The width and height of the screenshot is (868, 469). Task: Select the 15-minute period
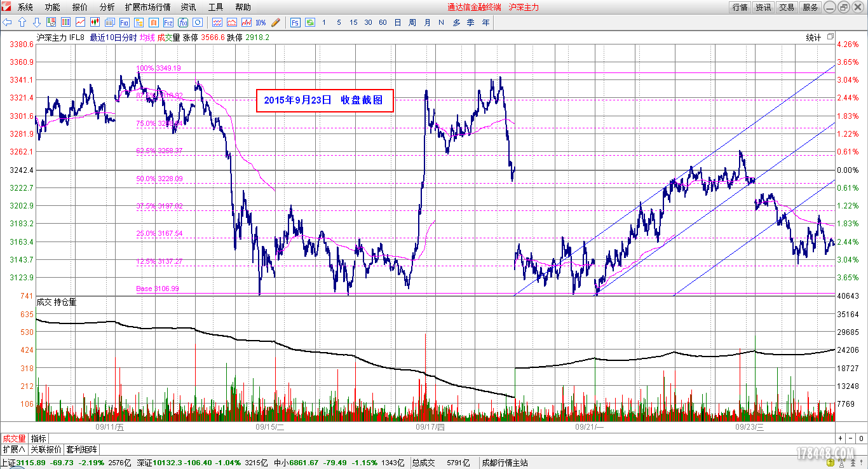353,22
